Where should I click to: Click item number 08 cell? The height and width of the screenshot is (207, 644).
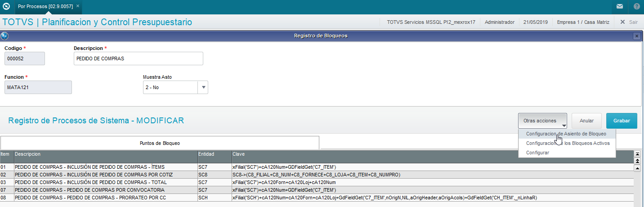[7, 198]
